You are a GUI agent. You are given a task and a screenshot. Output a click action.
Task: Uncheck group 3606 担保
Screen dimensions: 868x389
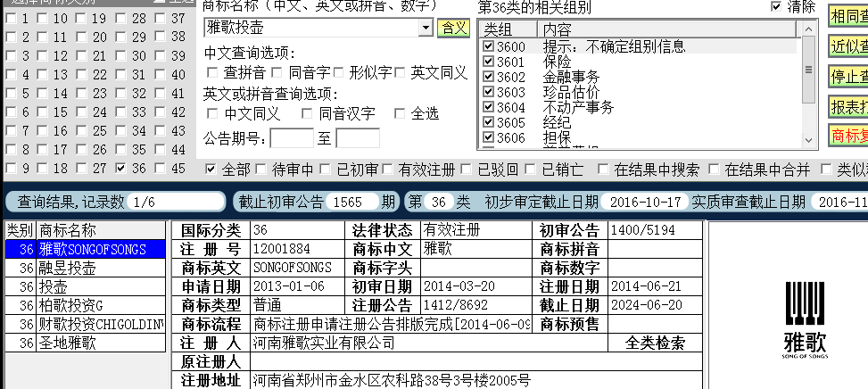(488, 137)
